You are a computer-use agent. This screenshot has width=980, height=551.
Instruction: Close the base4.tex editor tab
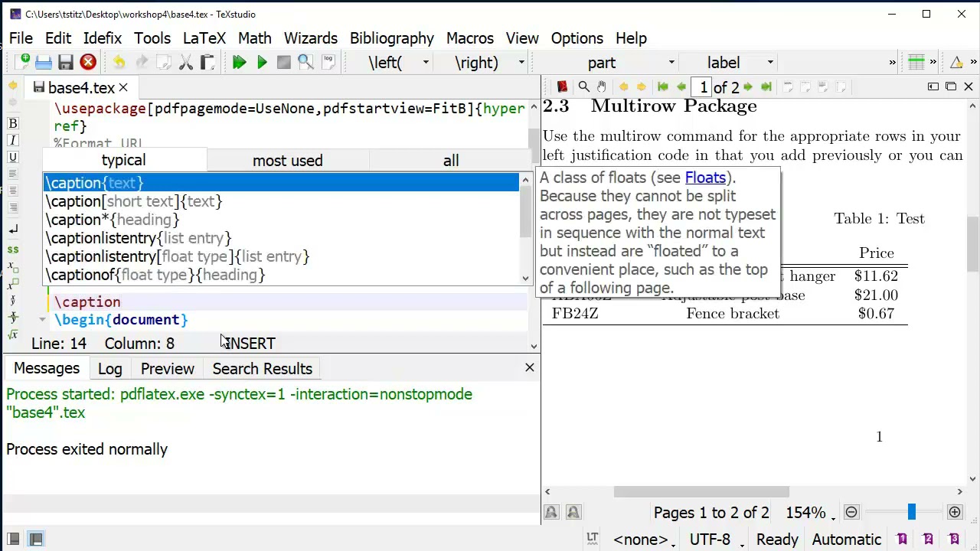tap(122, 88)
